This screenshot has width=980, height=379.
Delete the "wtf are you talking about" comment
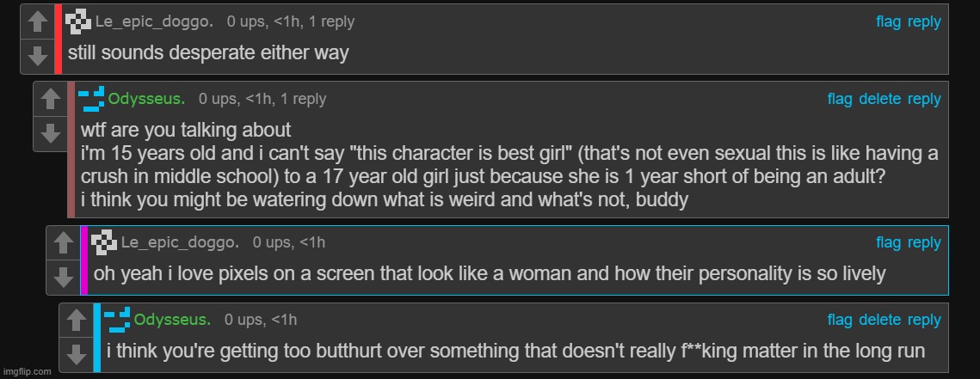[x=879, y=99]
